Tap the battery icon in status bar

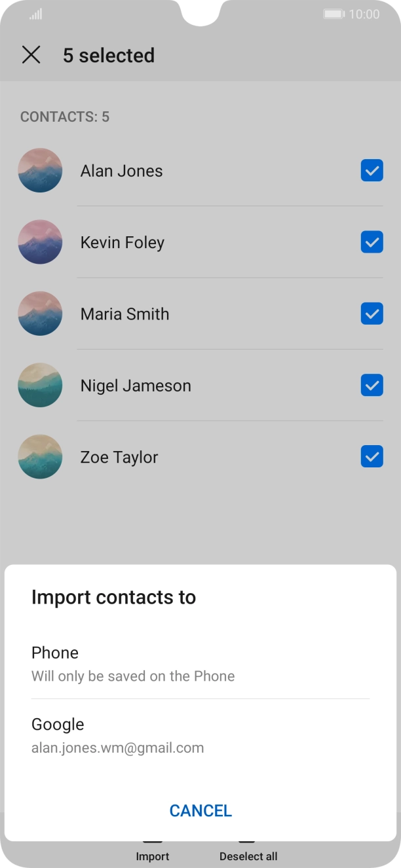coord(334,14)
